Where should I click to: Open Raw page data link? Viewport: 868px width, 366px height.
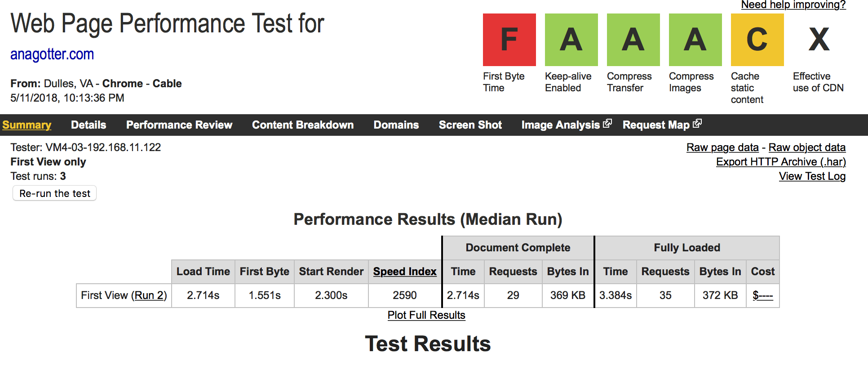point(722,147)
